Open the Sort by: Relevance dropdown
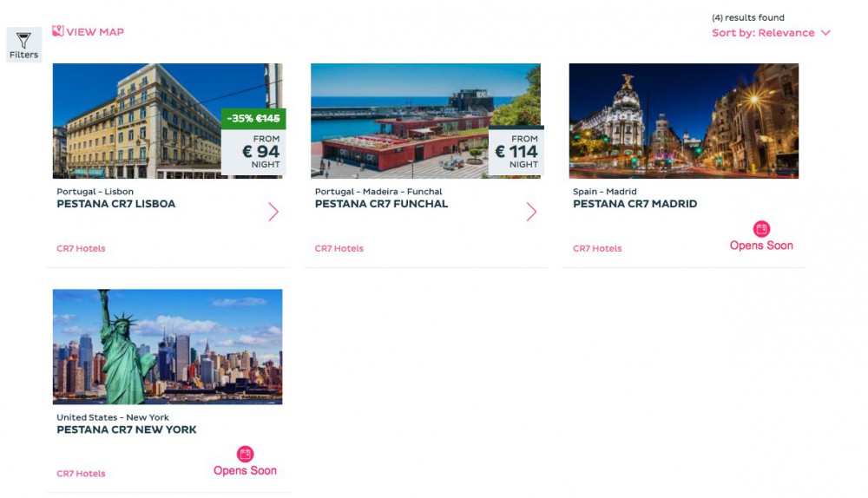The height and width of the screenshot is (498, 868). [x=771, y=33]
